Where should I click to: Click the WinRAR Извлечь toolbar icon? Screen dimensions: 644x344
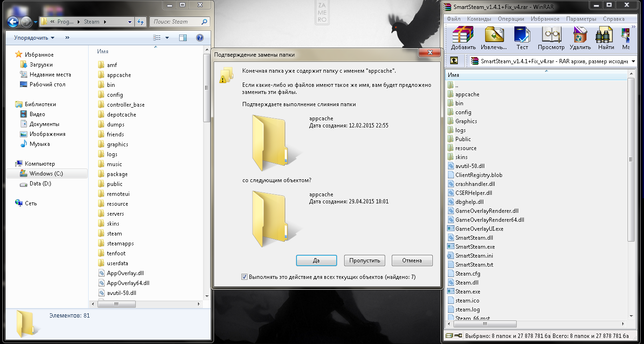(x=494, y=38)
